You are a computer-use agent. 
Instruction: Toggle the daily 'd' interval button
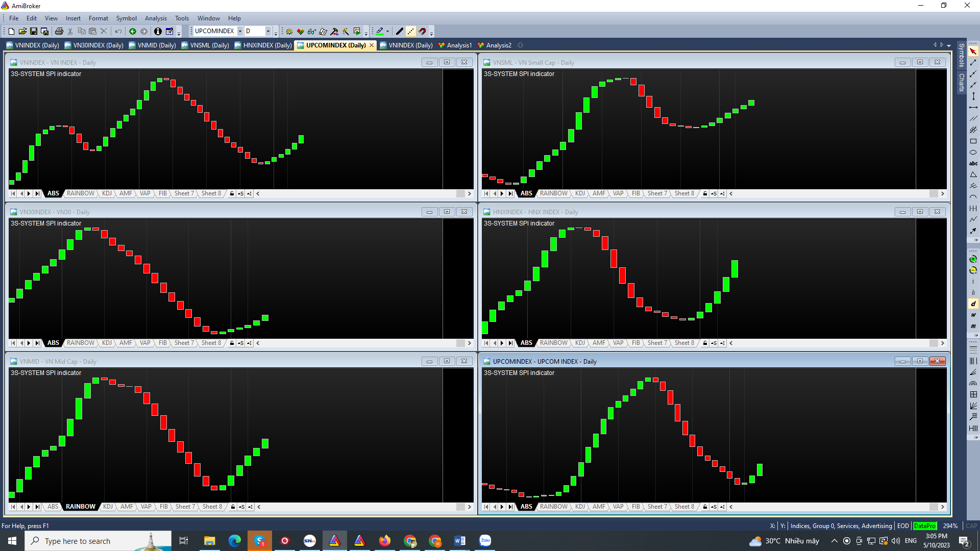973,304
